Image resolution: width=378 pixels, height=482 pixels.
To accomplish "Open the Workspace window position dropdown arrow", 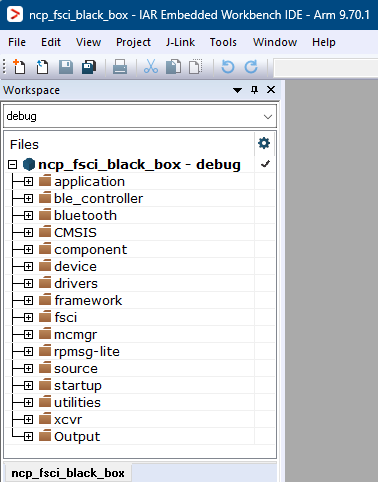I will pyautogui.click(x=237, y=90).
